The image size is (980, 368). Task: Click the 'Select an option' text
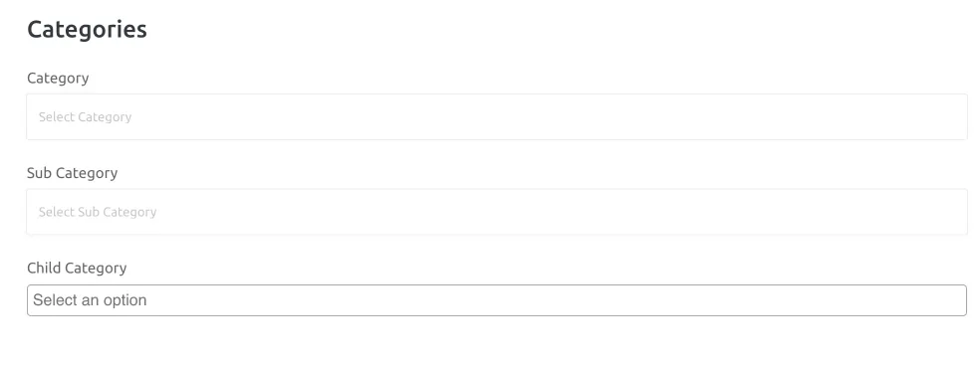[90, 300]
